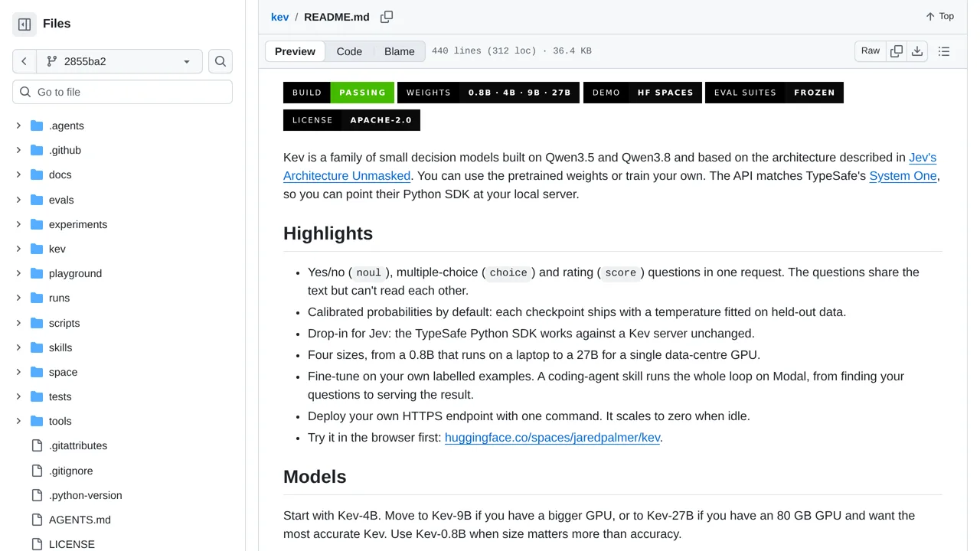Click the playground folder icon

[37, 273]
